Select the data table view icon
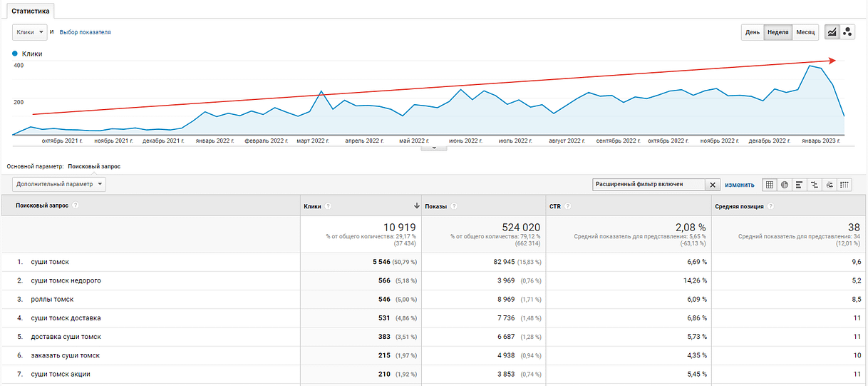 (770, 185)
